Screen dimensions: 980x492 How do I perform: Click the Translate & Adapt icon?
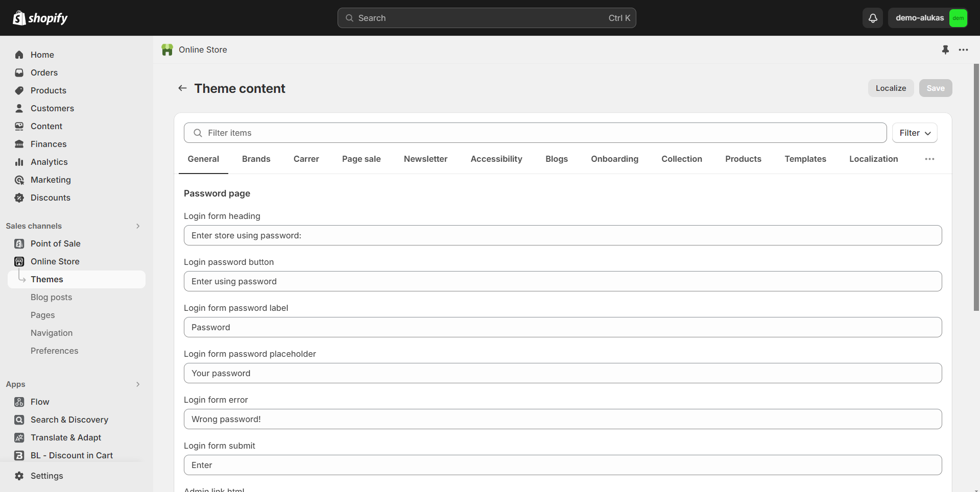(19, 437)
